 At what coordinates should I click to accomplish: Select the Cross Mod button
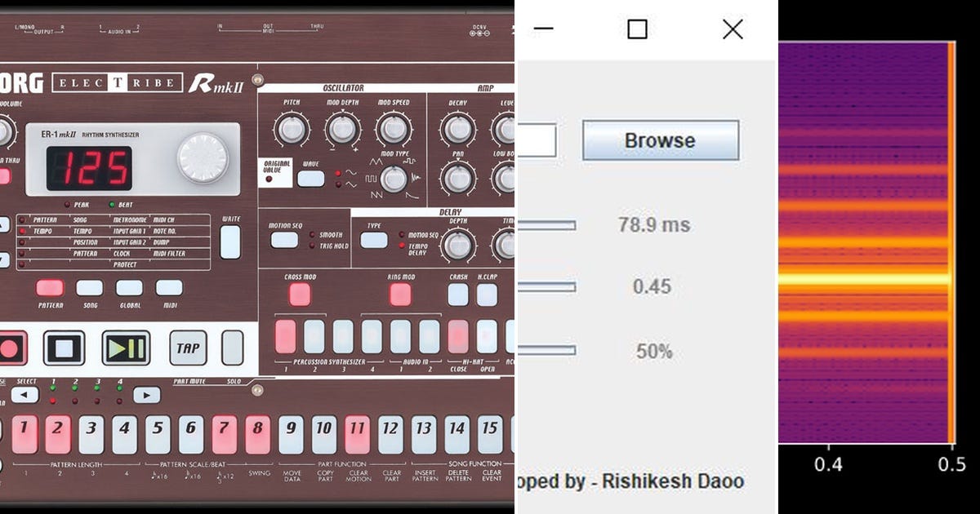(298, 293)
